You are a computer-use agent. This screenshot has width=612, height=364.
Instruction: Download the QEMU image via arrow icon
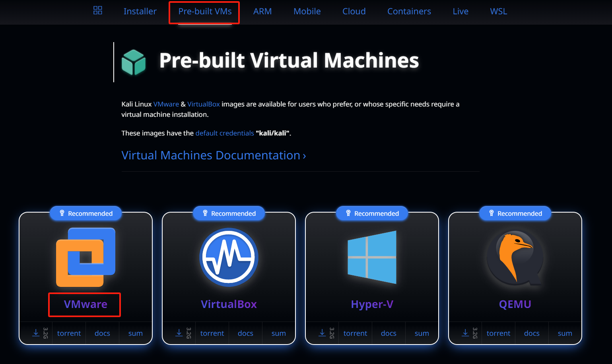coord(465,333)
